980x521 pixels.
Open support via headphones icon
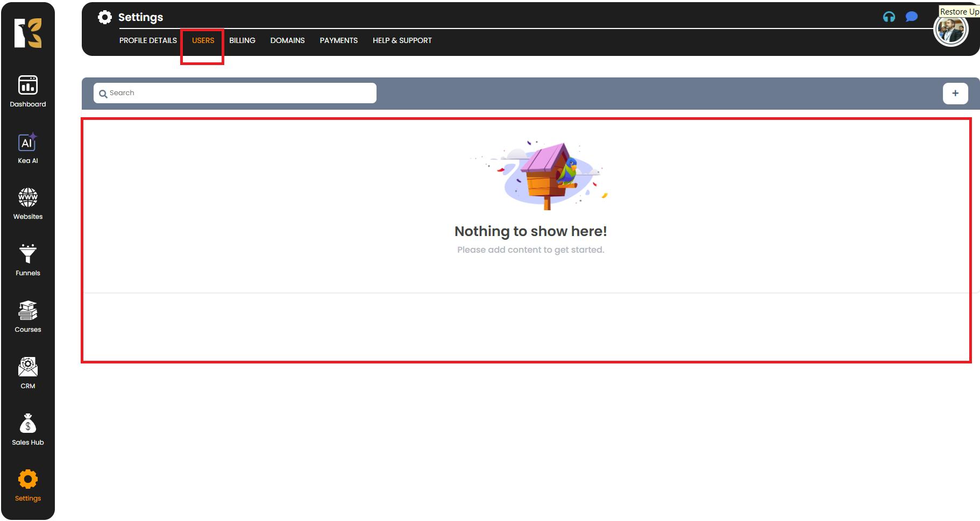point(889,17)
